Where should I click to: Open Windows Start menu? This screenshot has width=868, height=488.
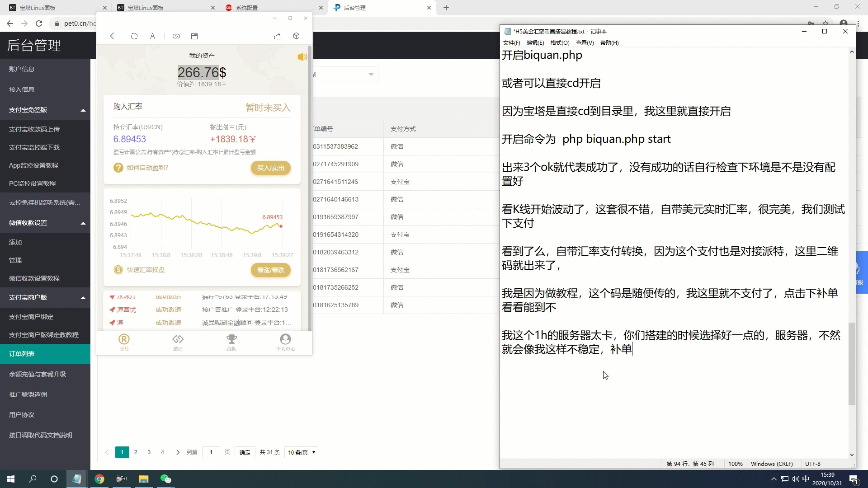point(11,479)
